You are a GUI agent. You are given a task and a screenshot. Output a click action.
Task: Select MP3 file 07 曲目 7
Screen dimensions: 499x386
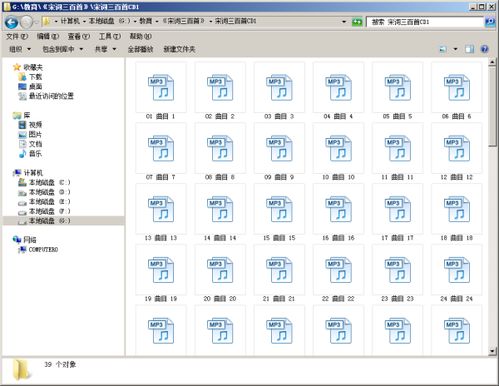[x=161, y=152]
